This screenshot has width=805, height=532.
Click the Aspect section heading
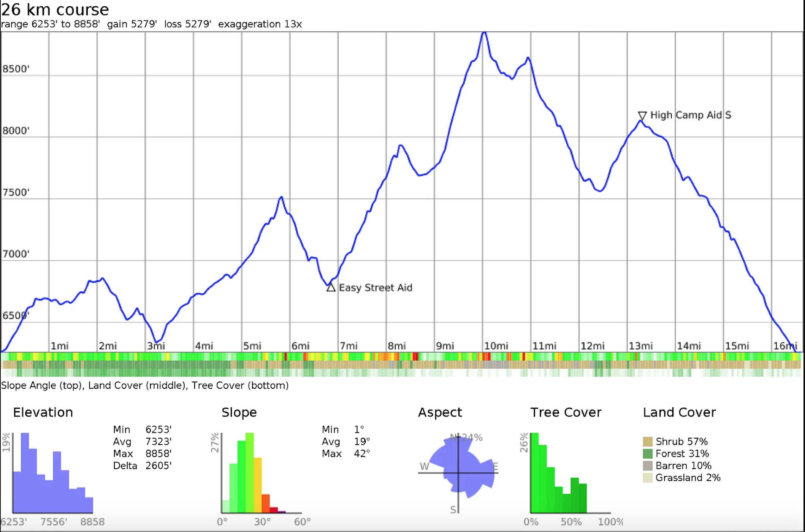440,413
